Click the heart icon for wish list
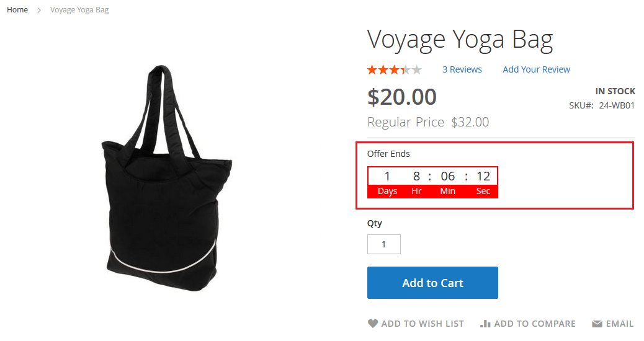Image resolution: width=644 pixels, height=341 pixels. click(372, 324)
